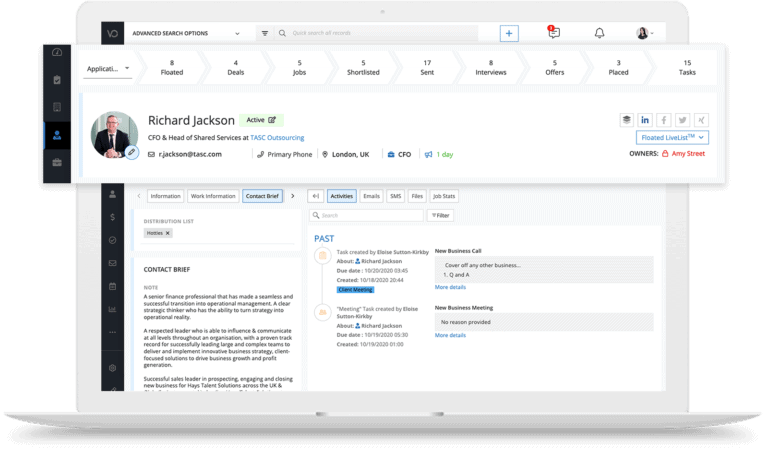This screenshot has width=768, height=452.
Task: Open the settings gear sidebar icon
Action: pos(113,368)
